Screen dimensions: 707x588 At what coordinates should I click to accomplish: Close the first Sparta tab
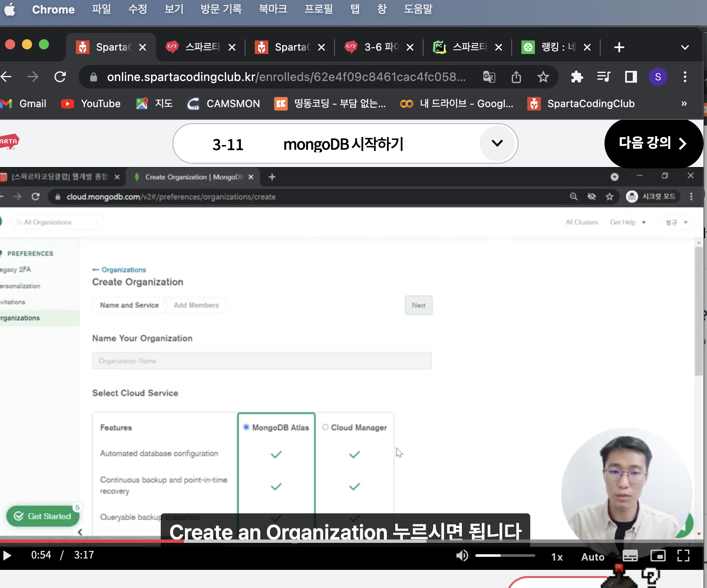click(x=143, y=47)
